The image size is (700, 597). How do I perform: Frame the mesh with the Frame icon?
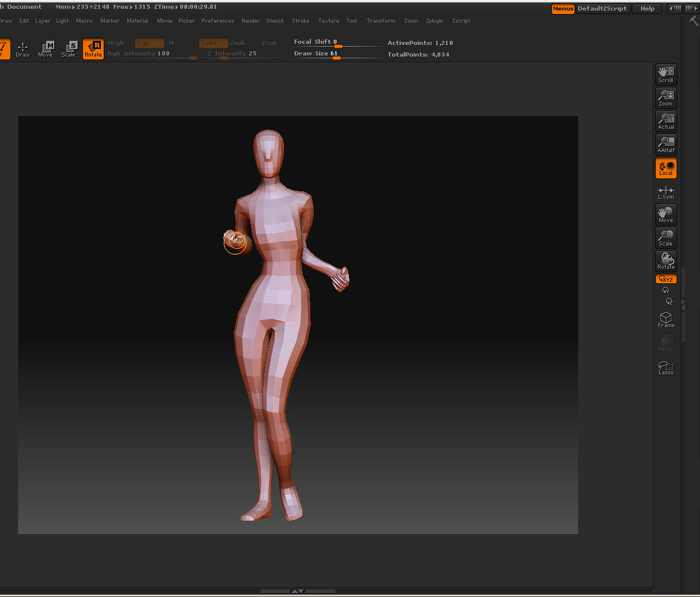click(666, 319)
